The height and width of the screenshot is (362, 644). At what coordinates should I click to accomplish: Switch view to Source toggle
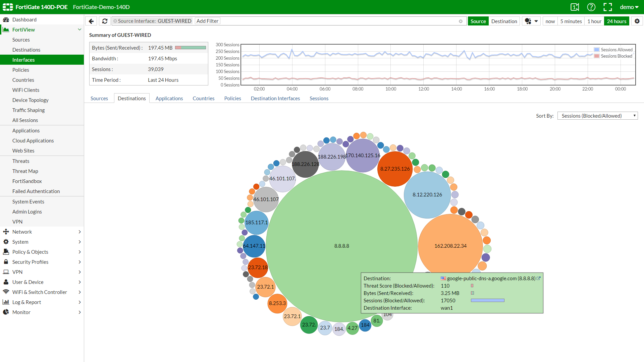(x=478, y=21)
